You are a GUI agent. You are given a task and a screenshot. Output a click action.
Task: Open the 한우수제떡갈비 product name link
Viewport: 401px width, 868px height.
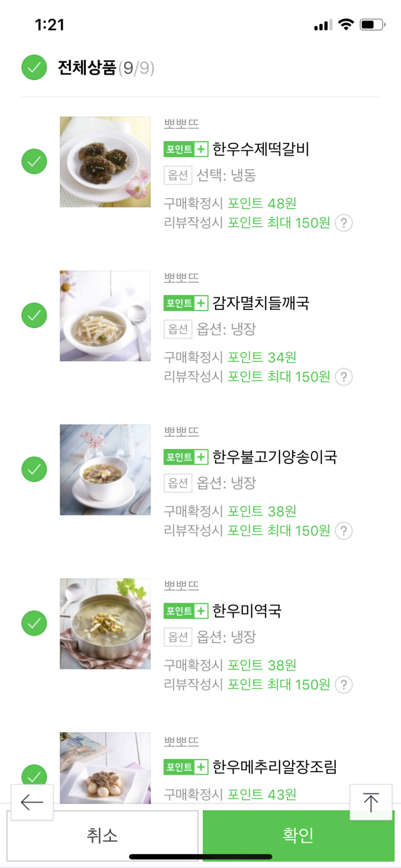tap(261, 149)
